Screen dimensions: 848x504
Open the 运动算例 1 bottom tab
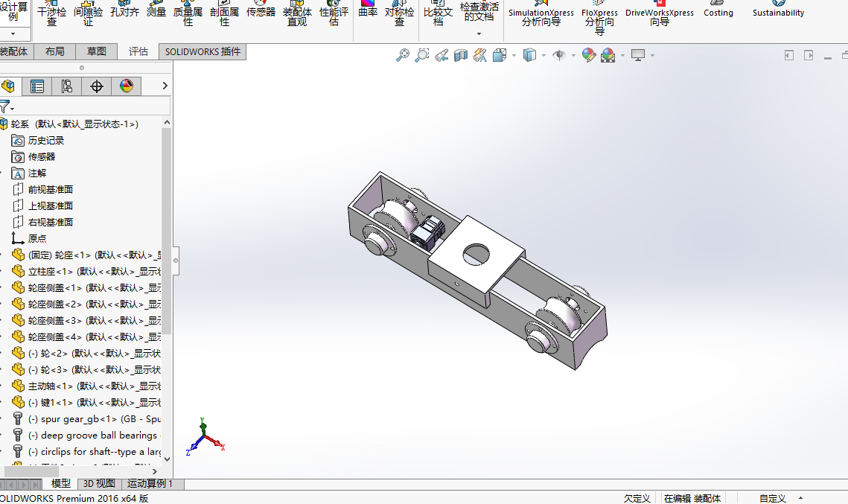click(x=150, y=484)
